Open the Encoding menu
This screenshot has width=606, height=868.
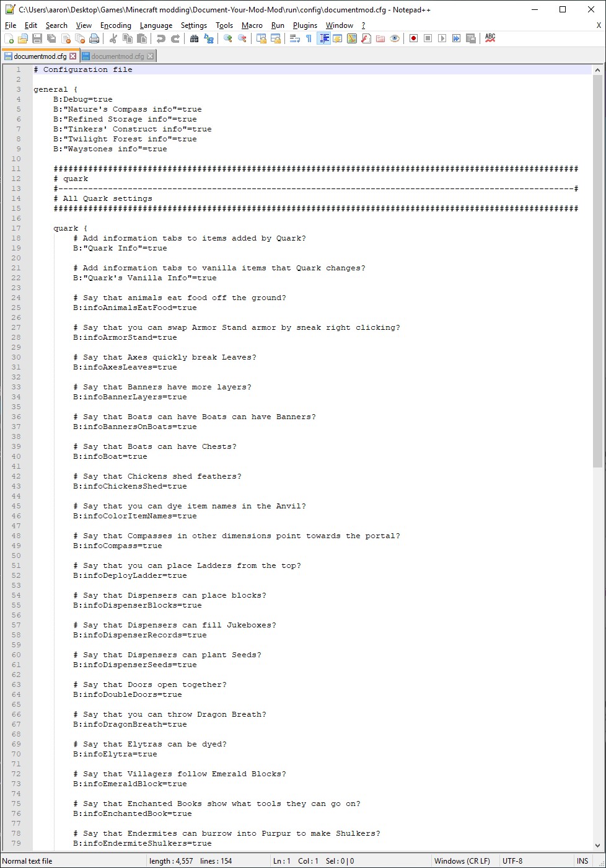(116, 25)
